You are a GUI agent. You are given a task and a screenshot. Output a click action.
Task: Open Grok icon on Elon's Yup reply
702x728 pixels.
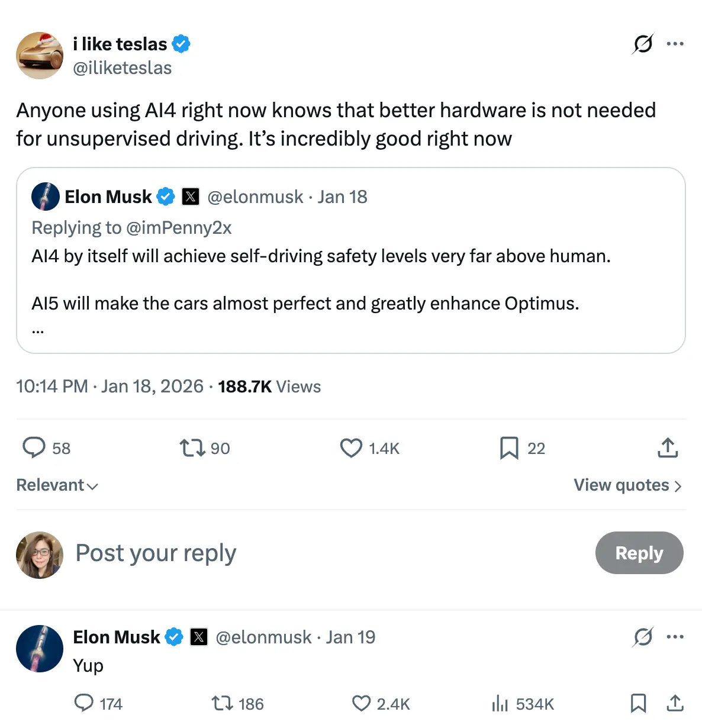coord(643,637)
